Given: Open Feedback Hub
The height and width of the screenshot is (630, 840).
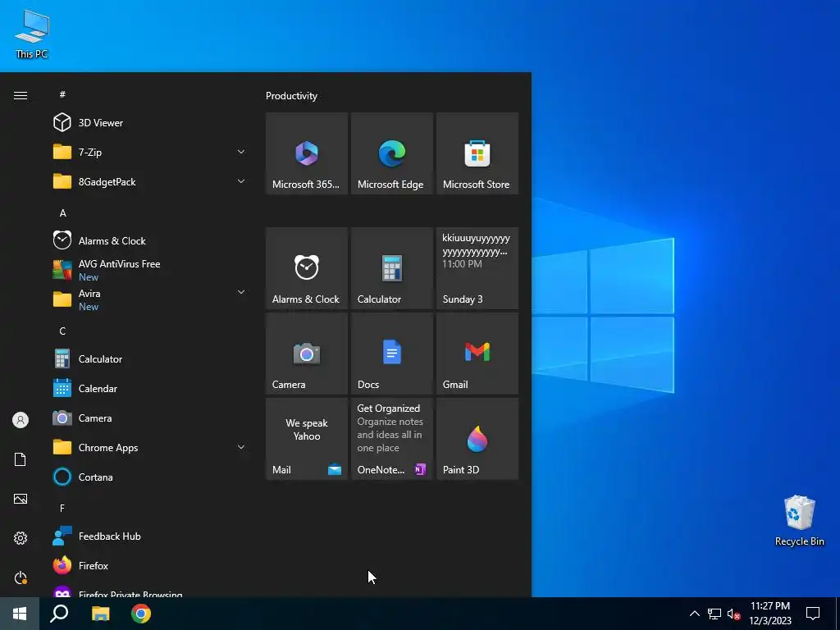Looking at the screenshot, I should (150, 536).
